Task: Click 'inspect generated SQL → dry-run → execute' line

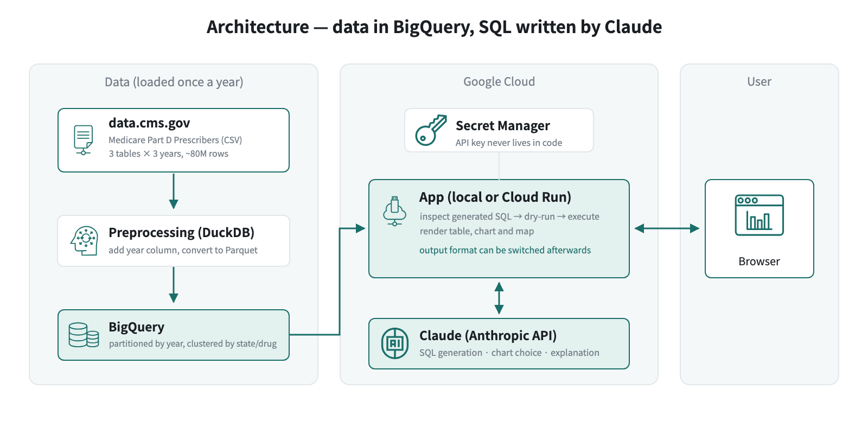Action: pyautogui.click(x=509, y=216)
